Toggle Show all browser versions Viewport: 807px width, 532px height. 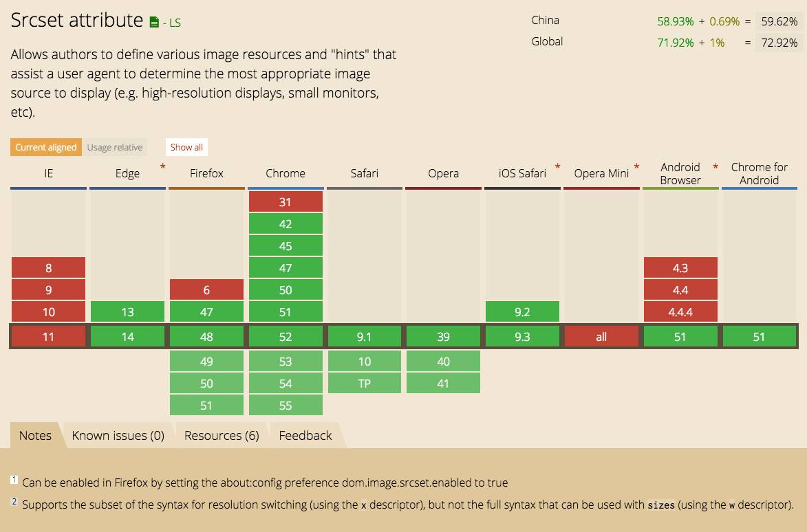coord(186,147)
